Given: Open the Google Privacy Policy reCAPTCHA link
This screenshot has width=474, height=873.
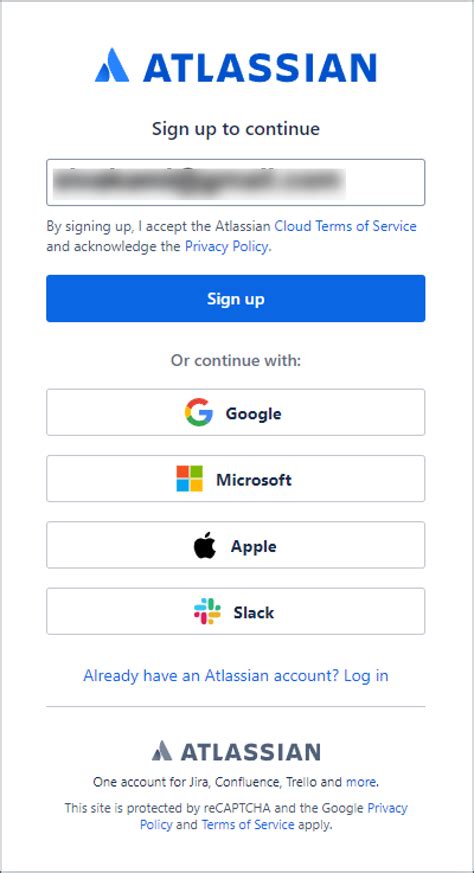Looking at the screenshot, I should tap(274, 816).
